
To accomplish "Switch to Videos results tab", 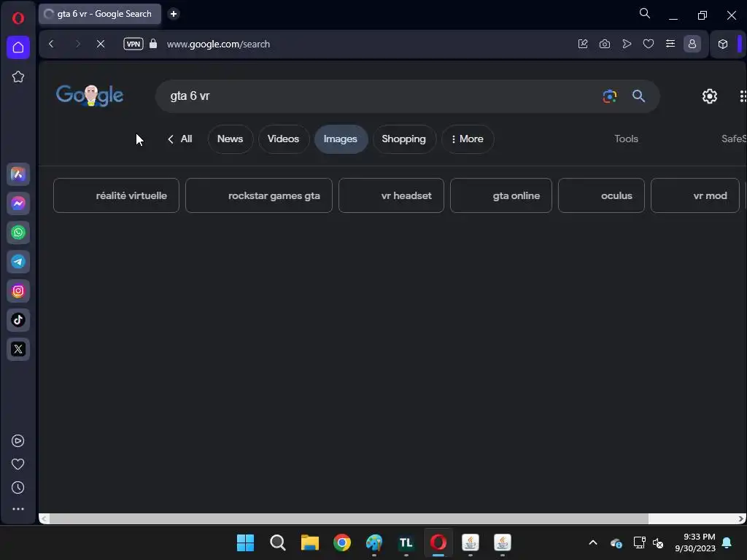I will point(284,139).
